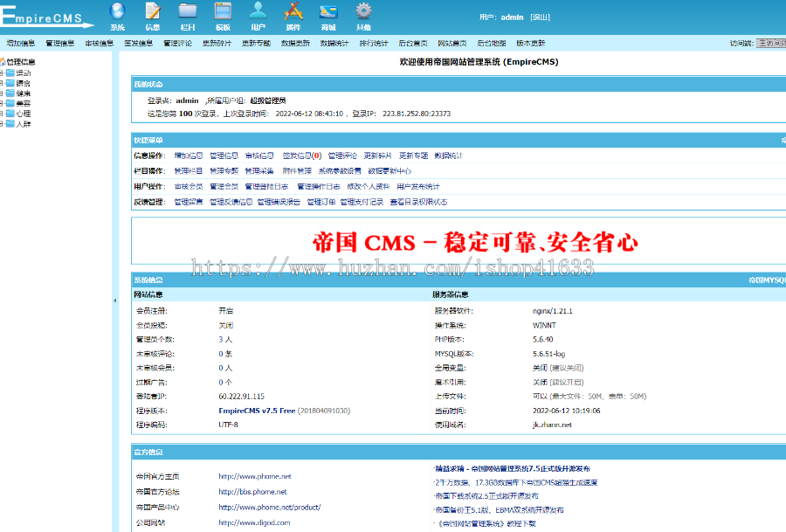
Task: Click the folder icon of 美容
Action: (10, 103)
